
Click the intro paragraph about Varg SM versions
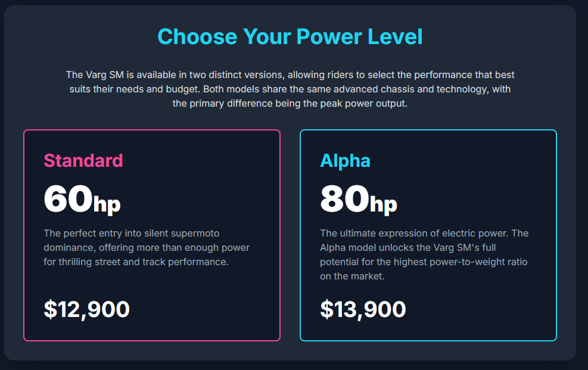pos(290,89)
